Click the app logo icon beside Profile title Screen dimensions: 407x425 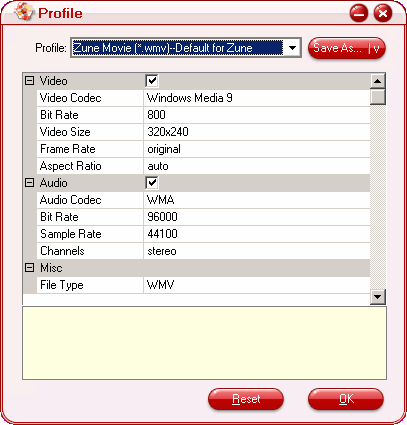pyautogui.click(x=24, y=12)
